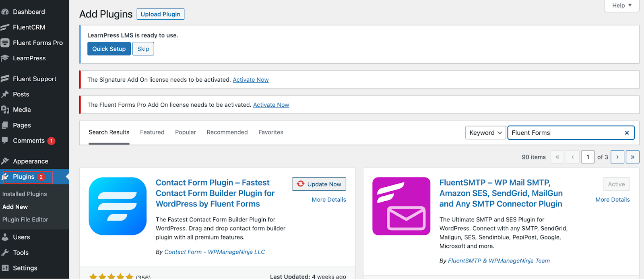Jump to last page of results
The image size is (644, 279).
[633, 157]
